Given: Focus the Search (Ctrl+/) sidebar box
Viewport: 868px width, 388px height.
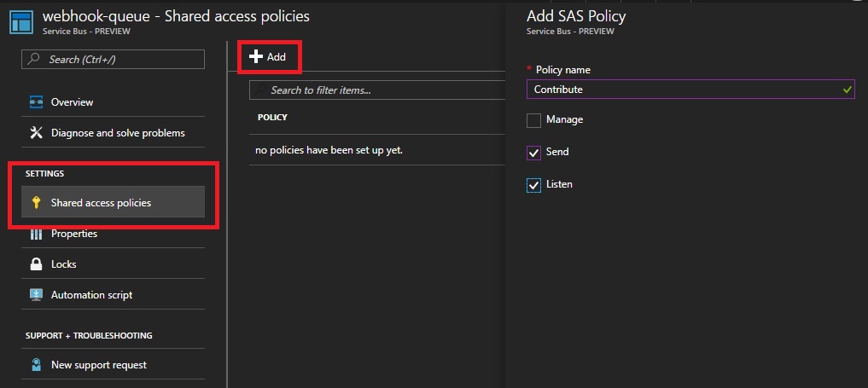Looking at the screenshot, I should [113, 59].
